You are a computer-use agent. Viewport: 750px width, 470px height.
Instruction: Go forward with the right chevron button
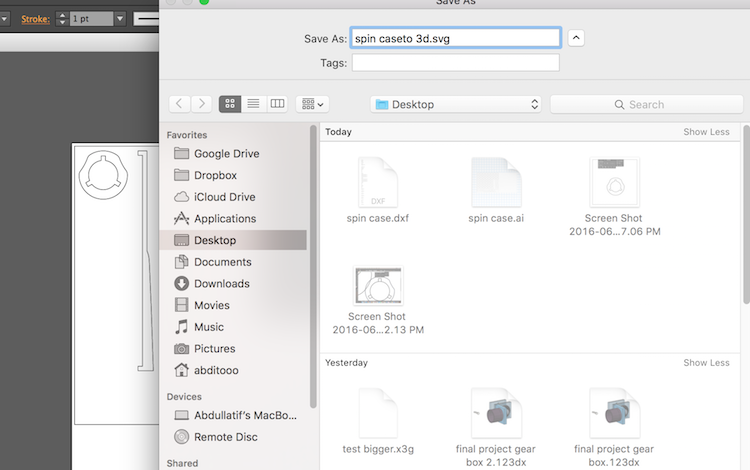coord(201,103)
